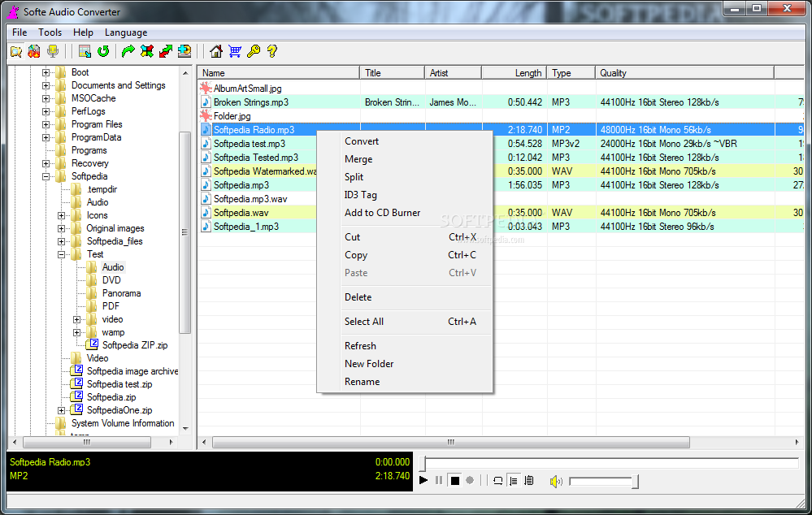Collapse the Softpedia folder tree node
This screenshot has width=812, height=515.
click(46, 176)
